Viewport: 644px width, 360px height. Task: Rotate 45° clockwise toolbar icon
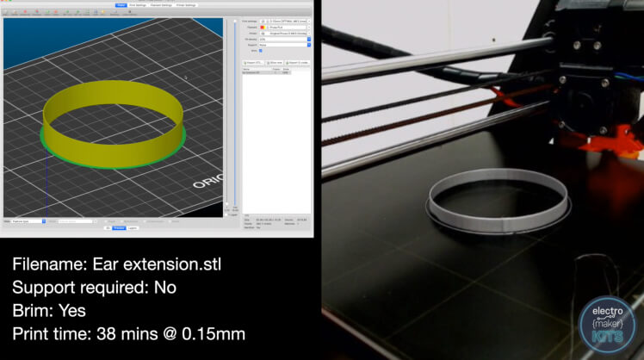77,12
